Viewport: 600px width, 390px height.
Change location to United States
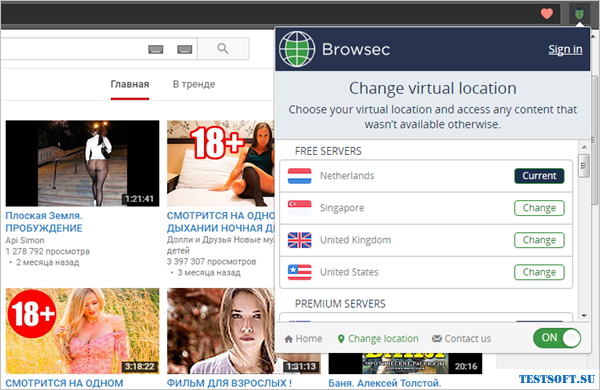(x=539, y=272)
